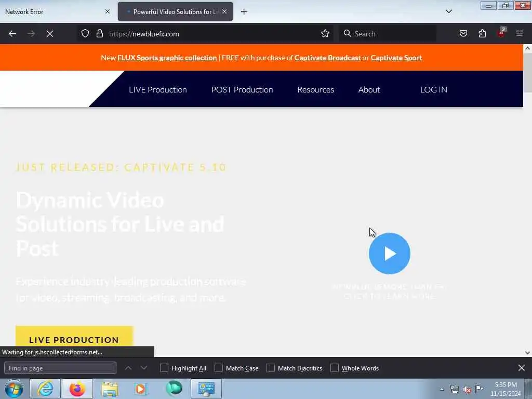Screen dimensions: 532x399
Task: Open Firefox from the taskbar
Action: (x=77, y=389)
